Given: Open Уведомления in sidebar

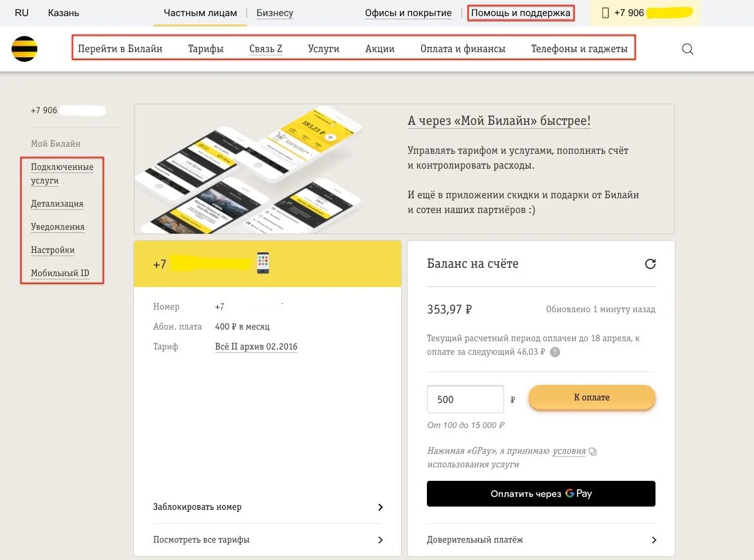Looking at the screenshot, I should point(58,227).
